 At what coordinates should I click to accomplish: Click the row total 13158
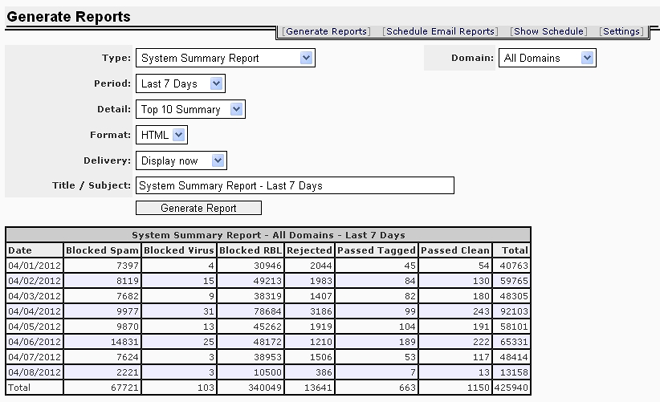click(511, 372)
